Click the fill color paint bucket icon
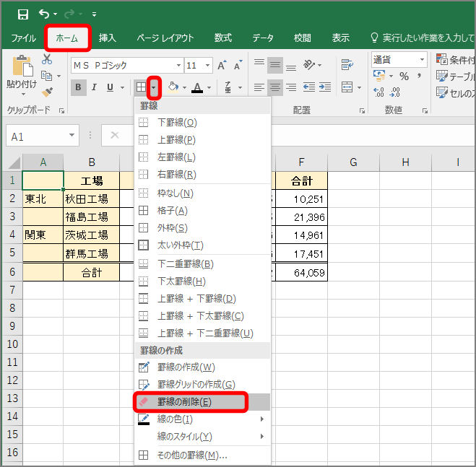This screenshot has width=476, height=467. tap(173, 87)
